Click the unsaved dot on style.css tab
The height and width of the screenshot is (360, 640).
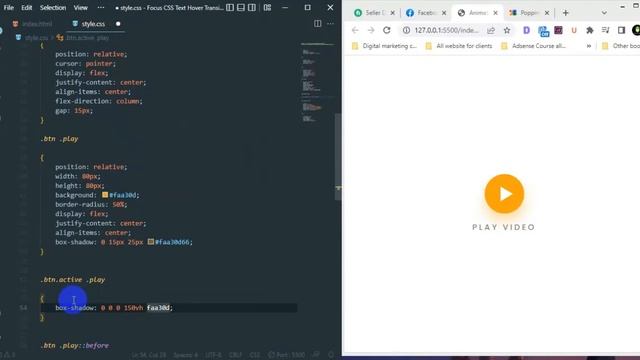pos(118,24)
